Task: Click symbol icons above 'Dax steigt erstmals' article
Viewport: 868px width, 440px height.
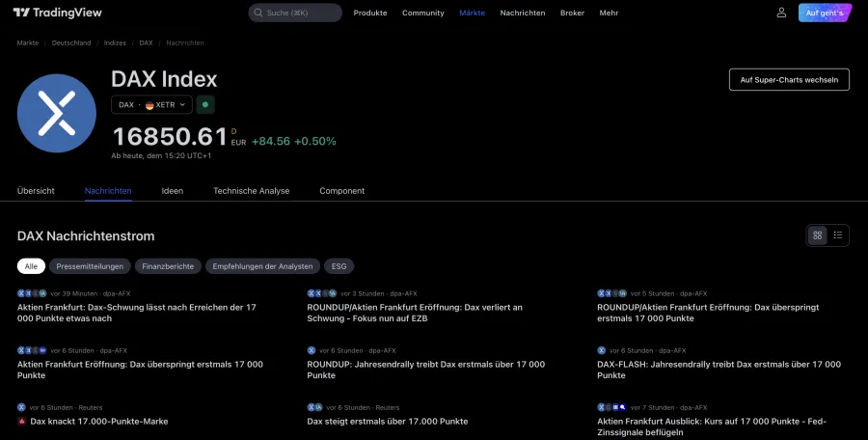Action: tap(315, 408)
